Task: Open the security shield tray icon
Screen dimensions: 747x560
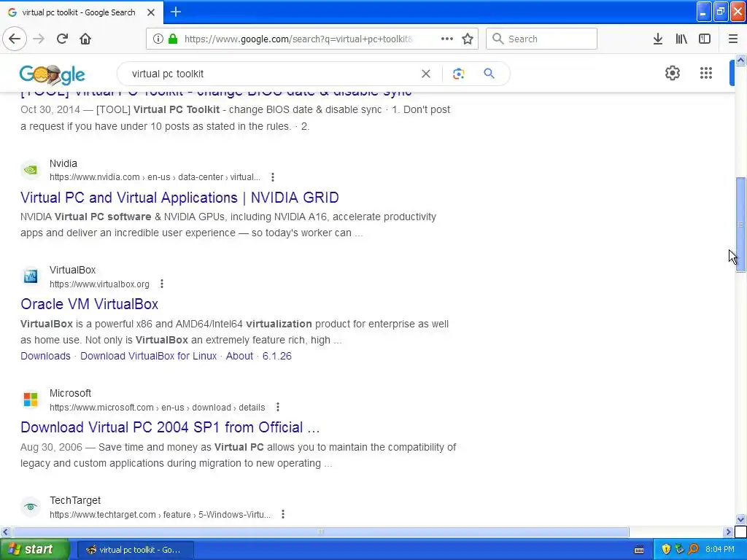Action: coord(665,550)
